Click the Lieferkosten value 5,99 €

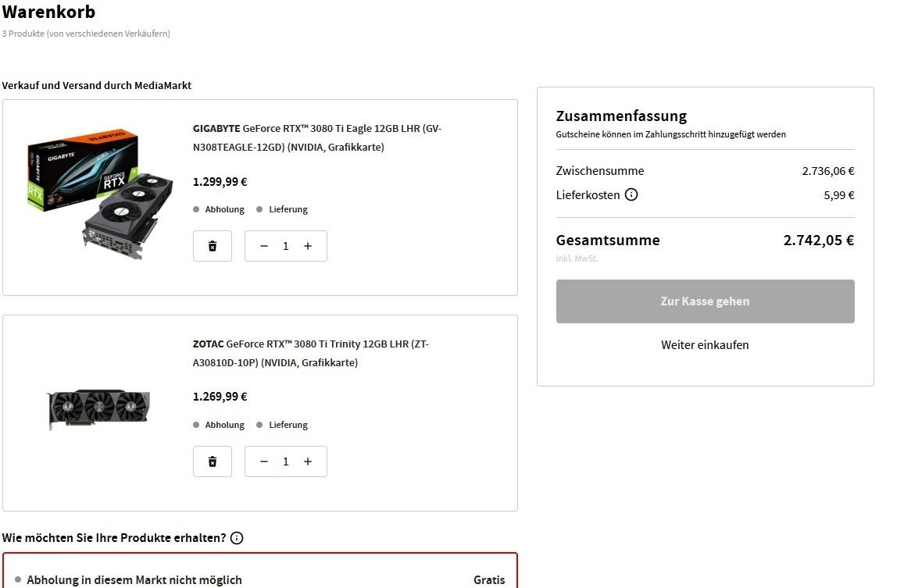click(x=839, y=195)
